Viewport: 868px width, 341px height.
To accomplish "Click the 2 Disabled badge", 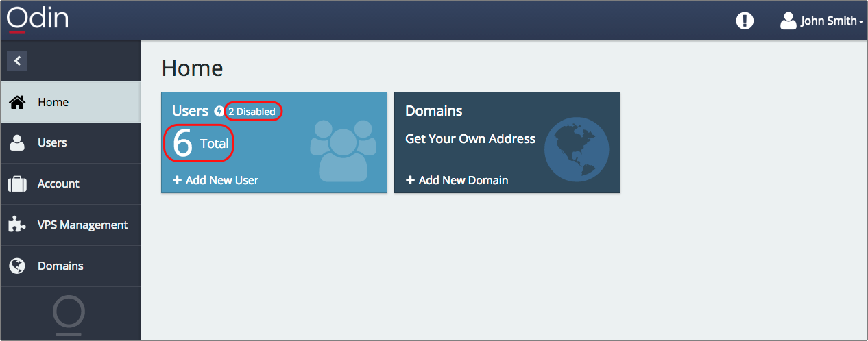I will (x=252, y=111).
